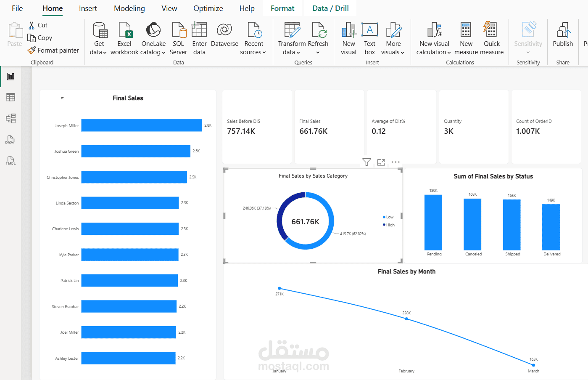
Task: Click the February 228K data point
Action: pyautogui.click(x=406, y=319)
